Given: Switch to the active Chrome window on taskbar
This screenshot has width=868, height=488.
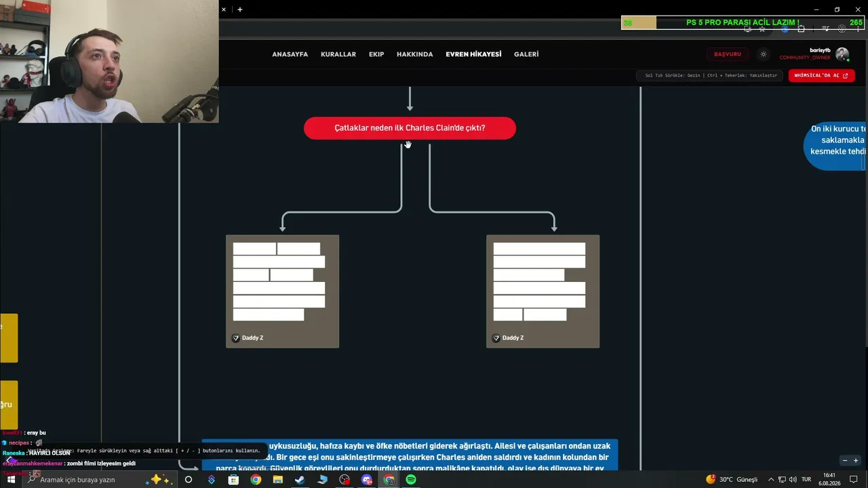Looking at the screenshot, I should [x=389, y=479].
